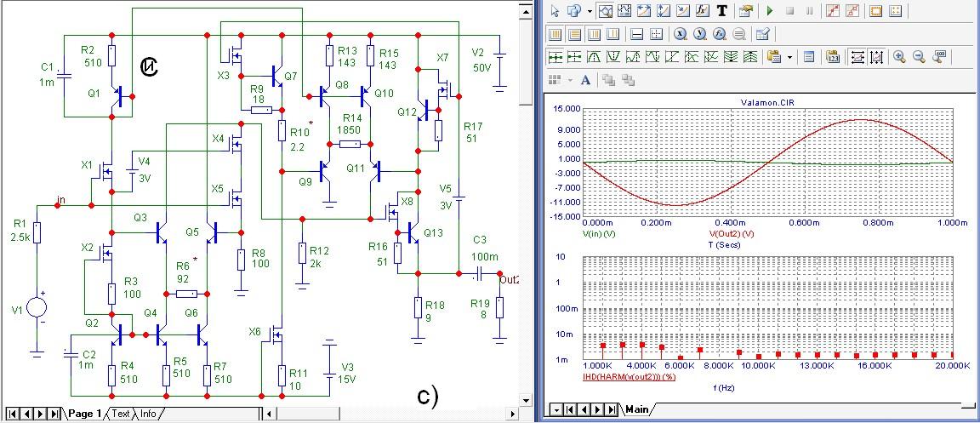The height and width of the screenshot is (423, 980).
Task: Choose the vertical tag tool
Action: 664,10
